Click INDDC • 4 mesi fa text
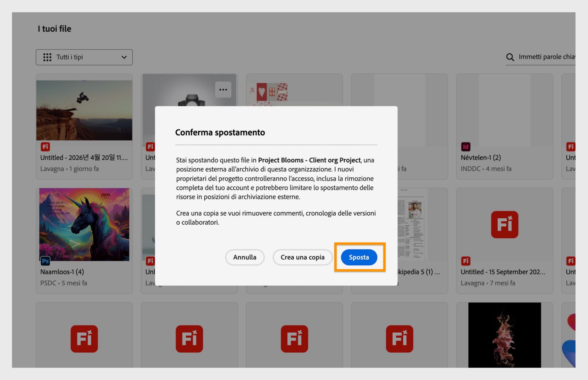588x380 pixels. click(486, 169)
